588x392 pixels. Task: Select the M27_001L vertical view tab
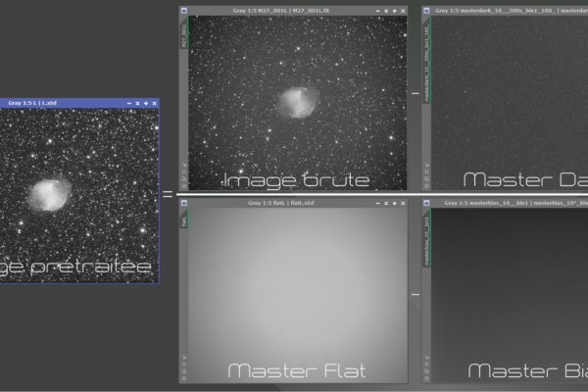tap(184, 32)
